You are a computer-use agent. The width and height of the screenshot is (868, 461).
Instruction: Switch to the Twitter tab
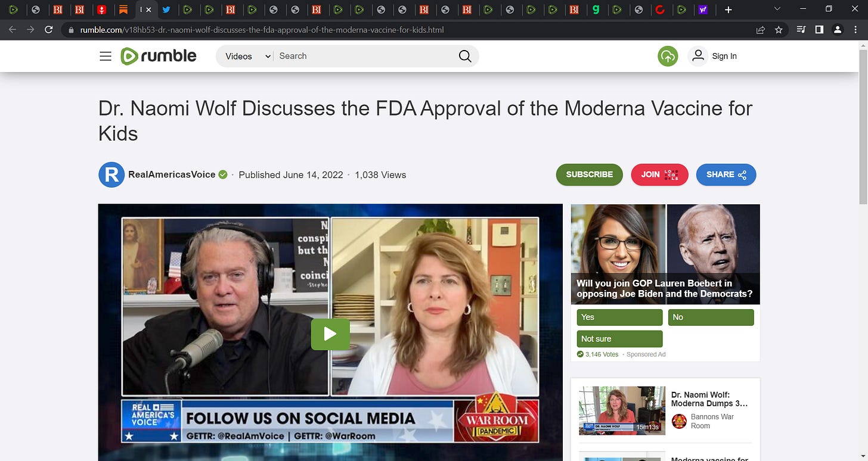[x=166, y=10]
